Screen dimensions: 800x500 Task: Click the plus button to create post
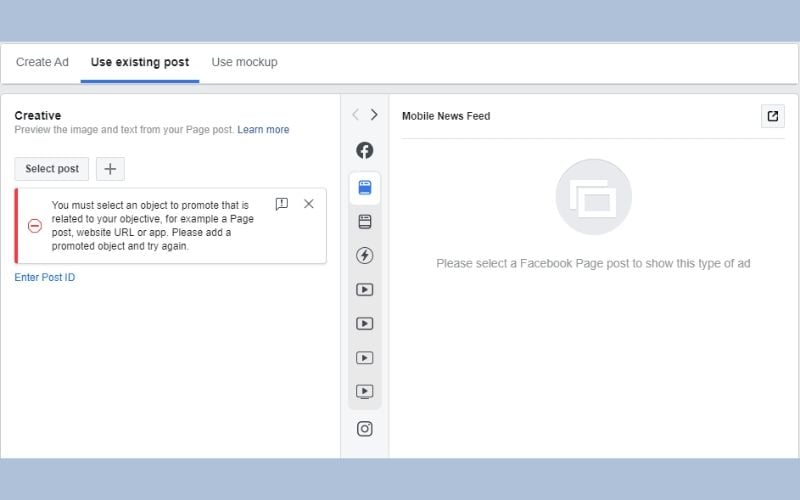[110, 169]
